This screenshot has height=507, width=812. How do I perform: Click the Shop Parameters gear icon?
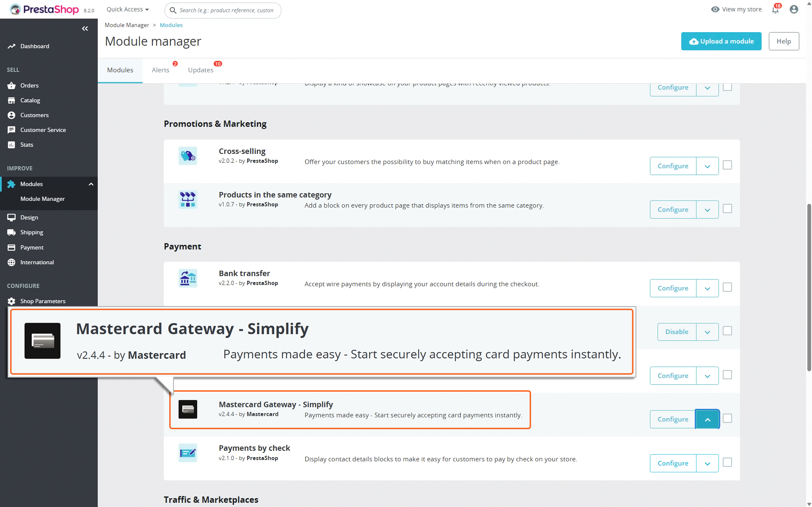pyautogui.click(x=11, y=301)
